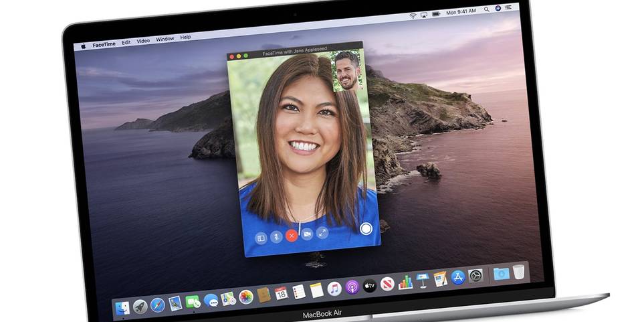Open the Video menu
The width and height of the screenshot is (644, 322).
click(143, 41)
